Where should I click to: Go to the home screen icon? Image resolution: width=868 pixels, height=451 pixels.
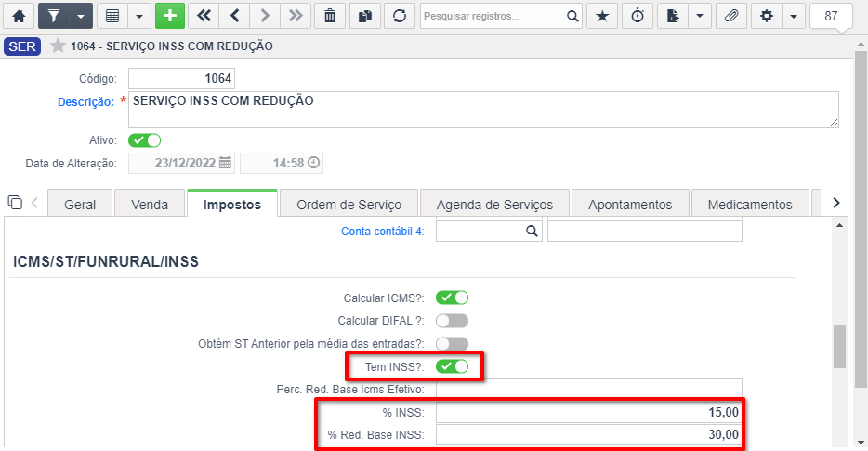(x=19, y=16)
